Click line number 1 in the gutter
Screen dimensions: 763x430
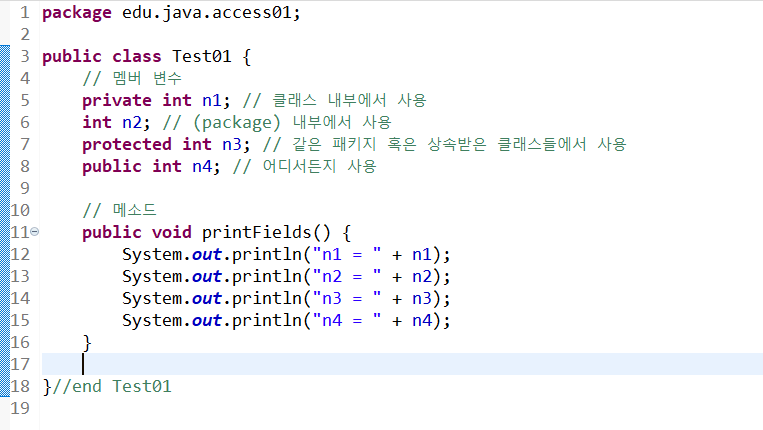pos(25,12)
